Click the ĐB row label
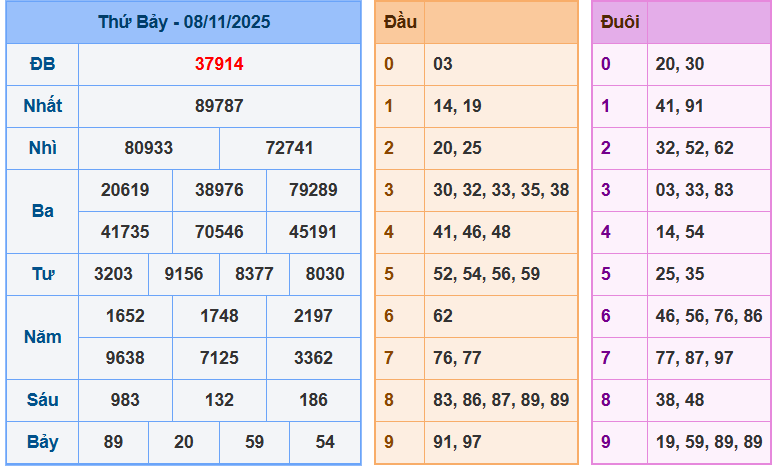The height and width of the screenshot is (467, 774). click(x=42, y=64)
